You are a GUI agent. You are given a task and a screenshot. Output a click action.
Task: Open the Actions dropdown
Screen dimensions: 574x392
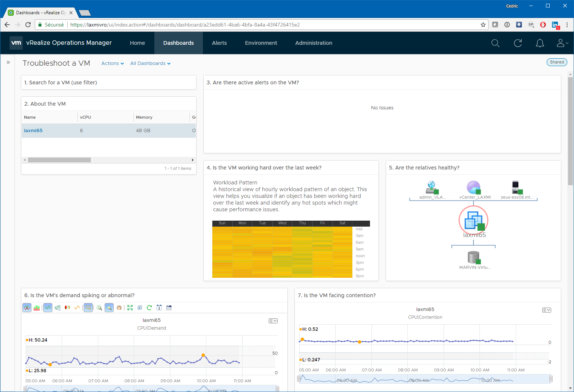(x=112, y=63)
